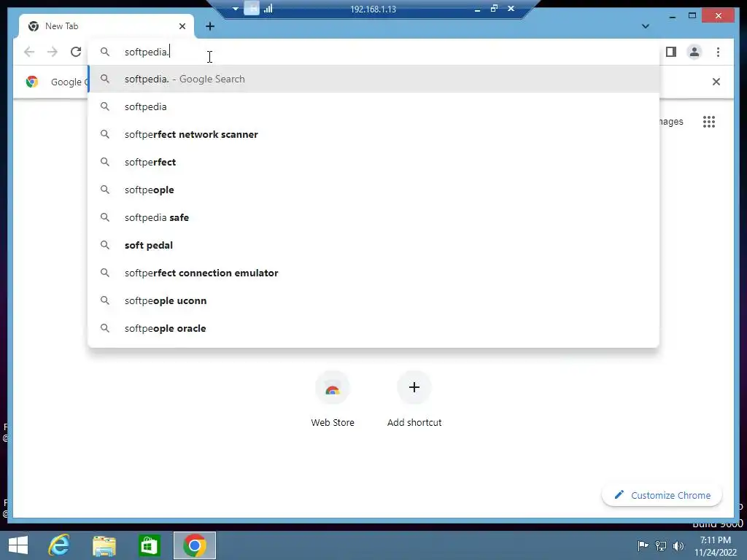Close the New Tab tab
Image resolution: width=747 pixels, height=560 pixels.
click(x=182, y=26)
